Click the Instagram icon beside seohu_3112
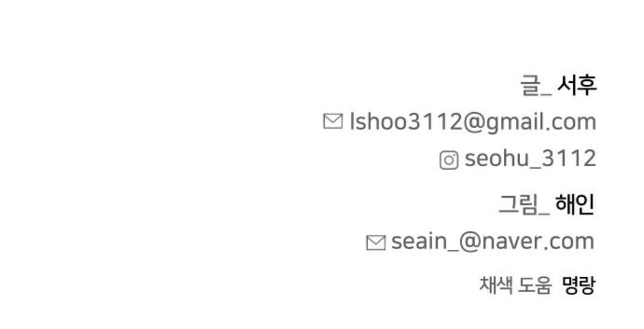This screenshot has width=644, height=329. click(x=449, y=160)
